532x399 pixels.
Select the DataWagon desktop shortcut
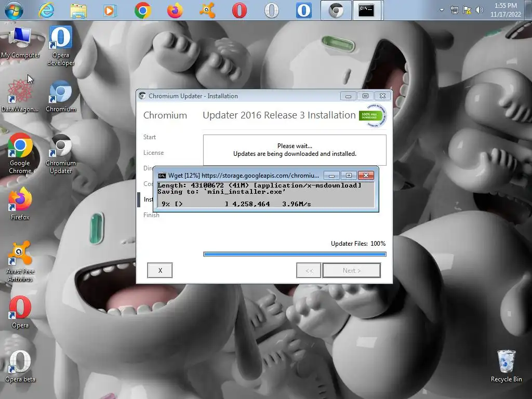20,96
